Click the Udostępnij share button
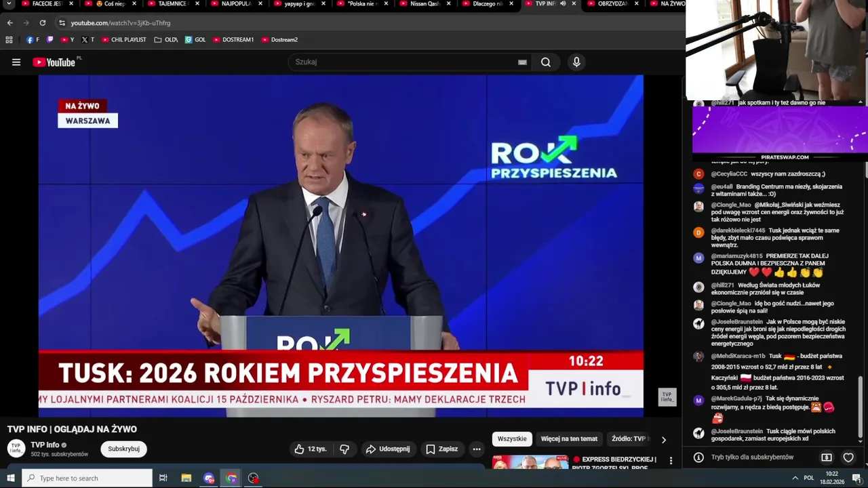The height and width of the screenshot is (488, 868). click(x=387, y=449)
